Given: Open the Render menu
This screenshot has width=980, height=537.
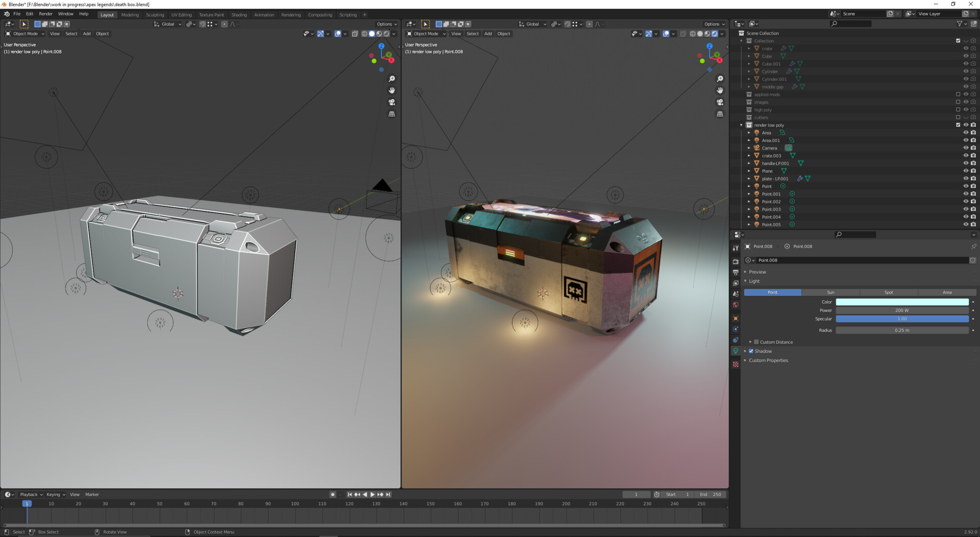Looking at the screenshot, I should pos(45,14).
